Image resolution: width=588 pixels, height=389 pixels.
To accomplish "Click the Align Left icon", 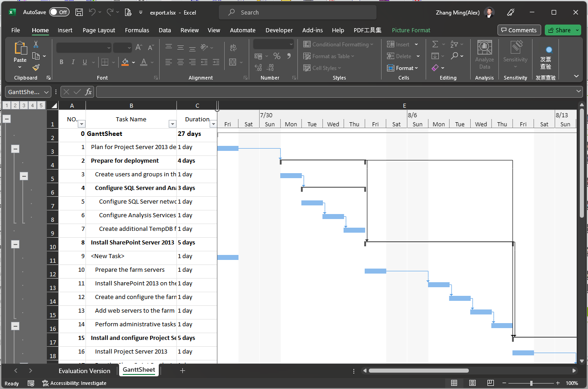I will point(169,62).
